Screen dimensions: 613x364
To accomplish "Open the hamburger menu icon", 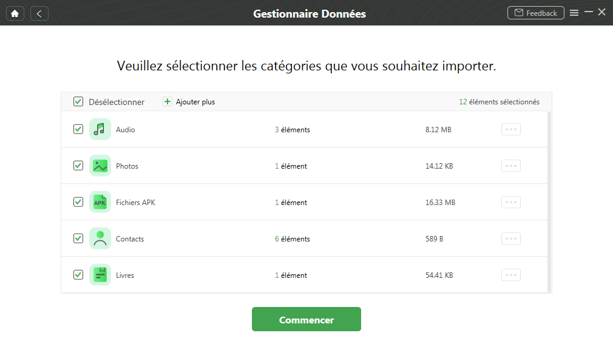I will click(574, 13).
